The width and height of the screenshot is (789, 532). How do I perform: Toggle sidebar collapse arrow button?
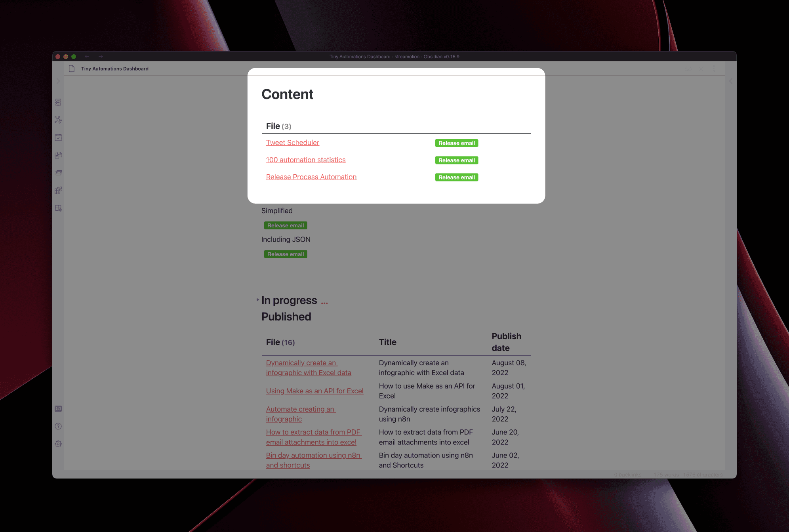(x=59, y=81)
